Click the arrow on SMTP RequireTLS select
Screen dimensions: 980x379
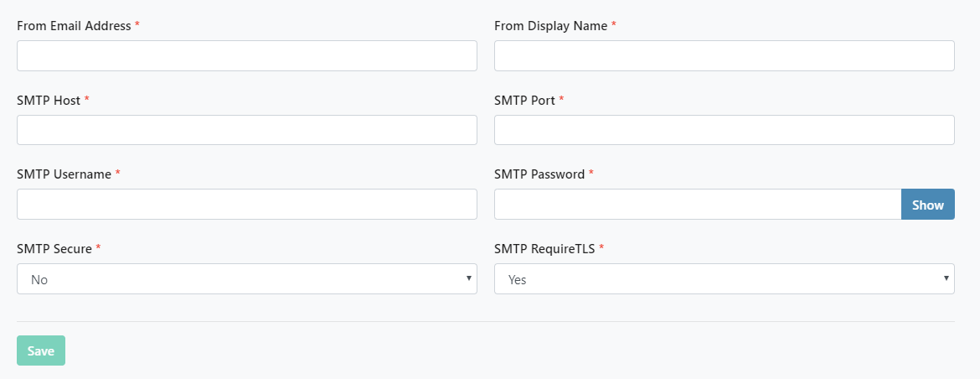[946, 278]
